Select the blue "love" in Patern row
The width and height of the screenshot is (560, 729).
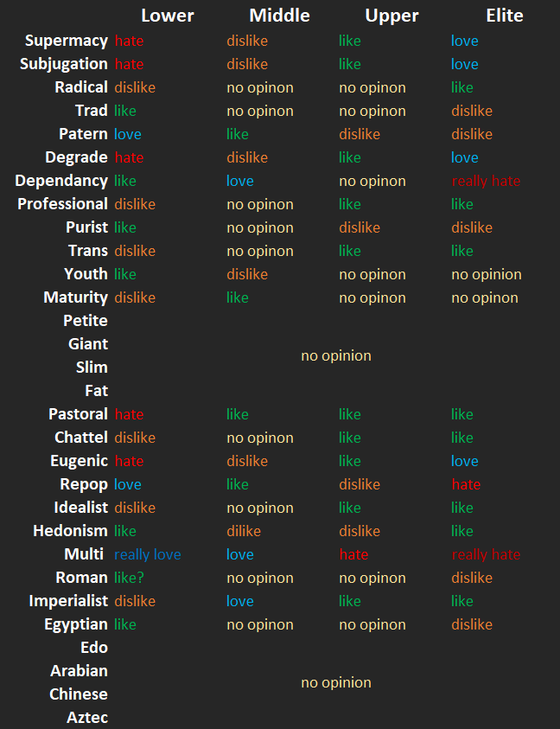128,134
